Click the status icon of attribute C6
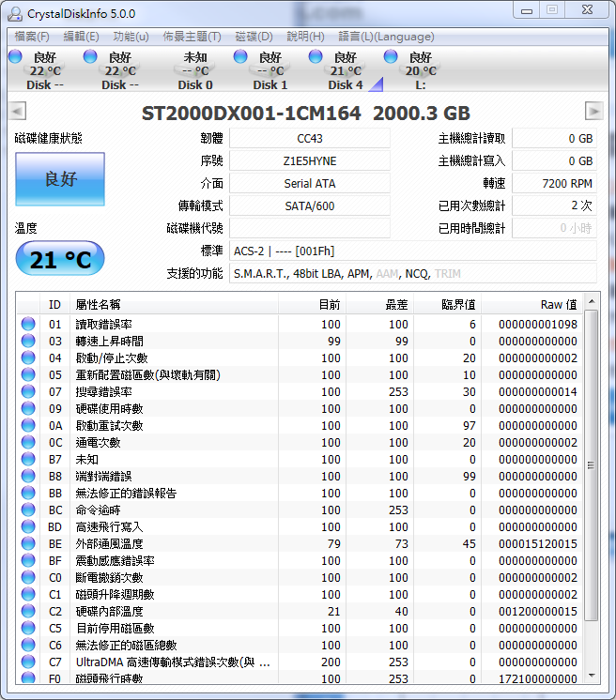This screenshot has height=700, width=616. coord(28,645)
